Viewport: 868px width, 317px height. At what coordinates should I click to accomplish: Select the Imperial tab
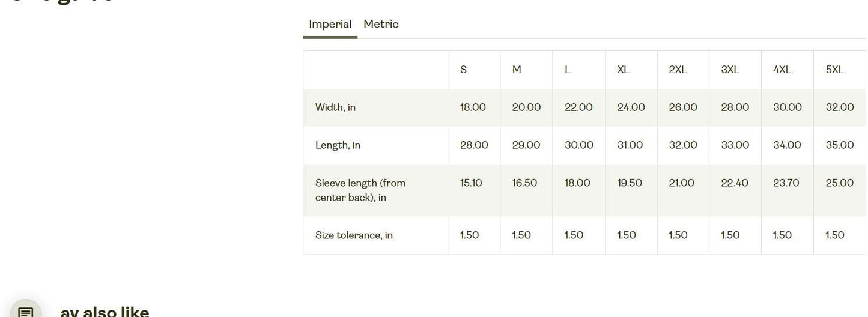[330, 25]
